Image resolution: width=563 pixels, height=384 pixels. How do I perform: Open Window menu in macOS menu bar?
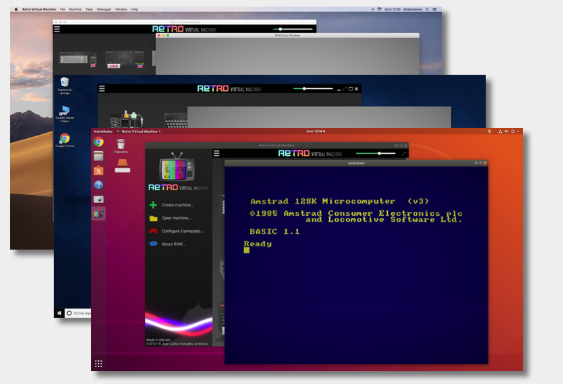[121, 9]
